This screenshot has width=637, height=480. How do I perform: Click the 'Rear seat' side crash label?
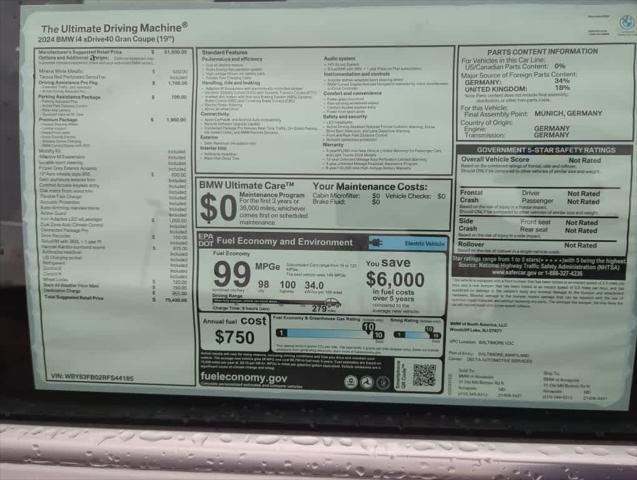[x=534, y=229]
